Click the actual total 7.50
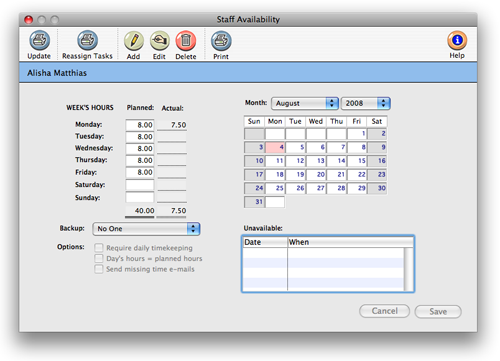Viewport: 500px width, 361px height. click(x=172, y=211)
